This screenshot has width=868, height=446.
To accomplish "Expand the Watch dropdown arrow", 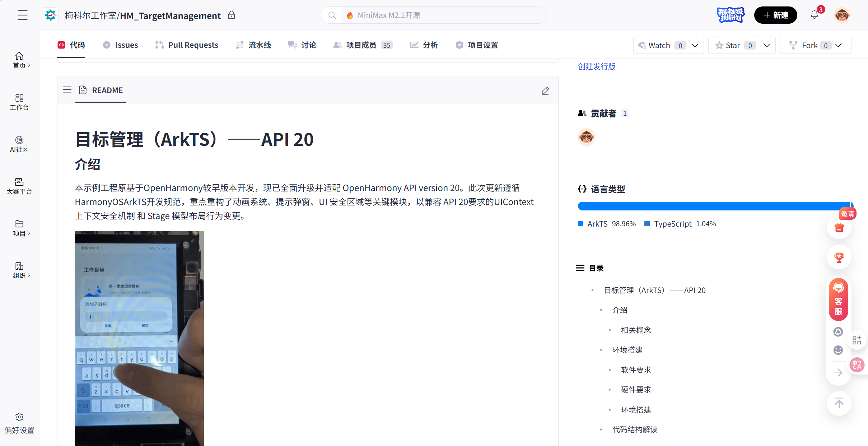I will click(695, 45).
